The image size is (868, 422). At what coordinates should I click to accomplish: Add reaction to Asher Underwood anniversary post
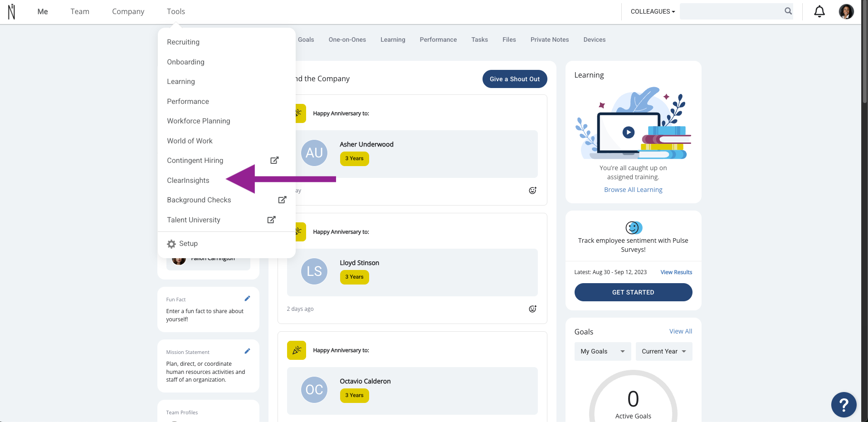532,191
